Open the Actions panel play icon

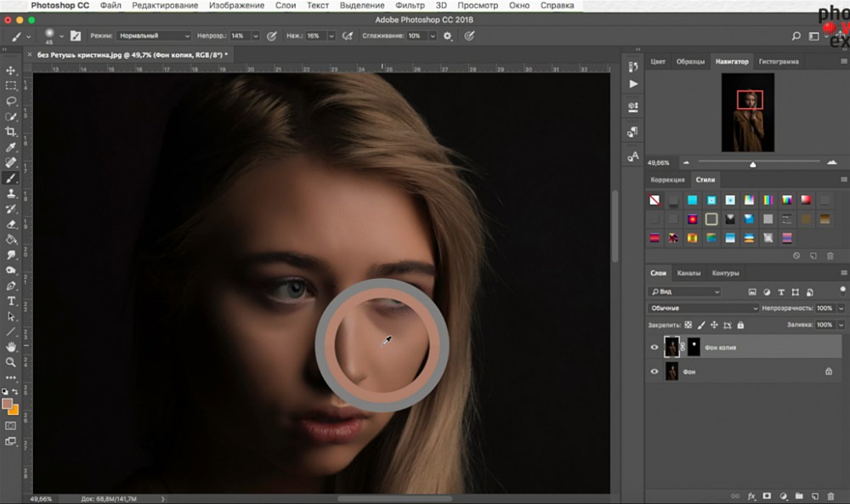[633, 84]
